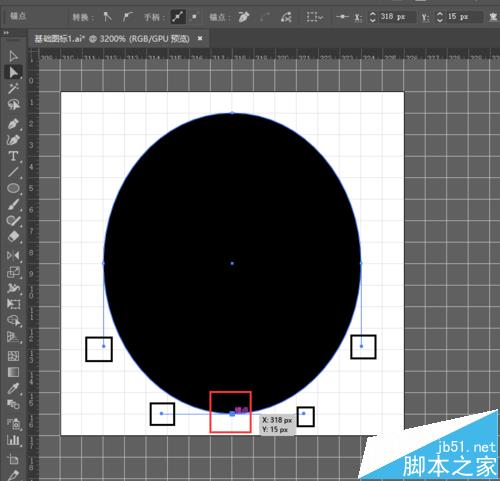This screenshot has height=481, width=500.
Task: Select the Perspective Grid tool
Action: pyautogui.click(x=13, y=337)
